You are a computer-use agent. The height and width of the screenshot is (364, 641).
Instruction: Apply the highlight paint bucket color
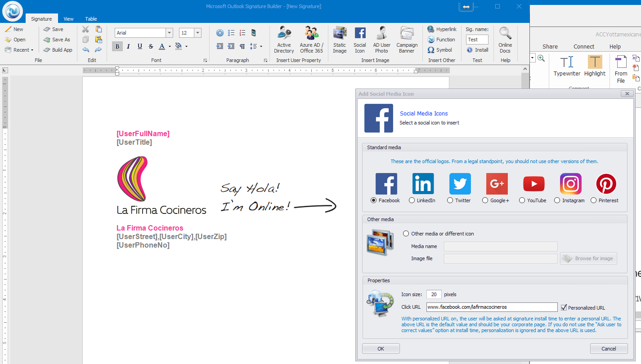pyautogui.click(x=179, y=46)
